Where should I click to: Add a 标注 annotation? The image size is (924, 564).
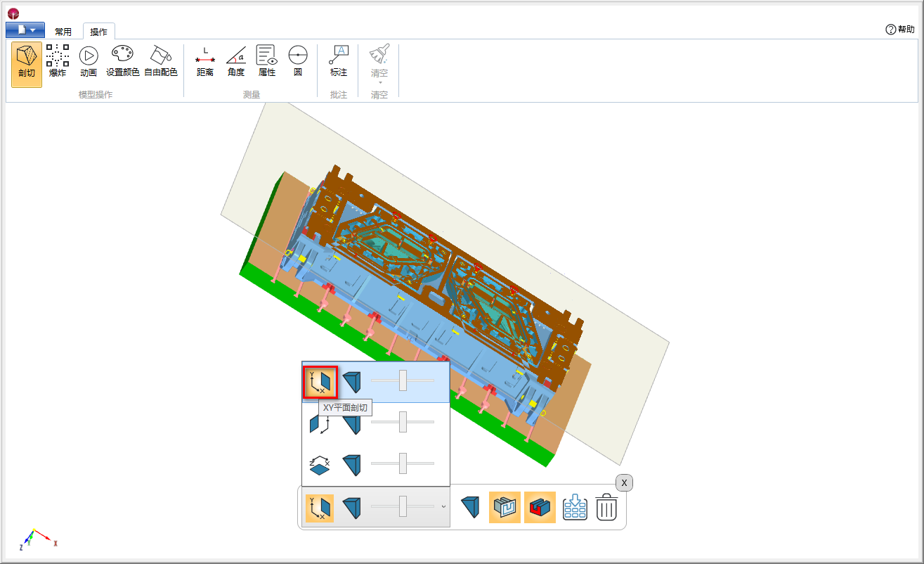click(339, 60)
